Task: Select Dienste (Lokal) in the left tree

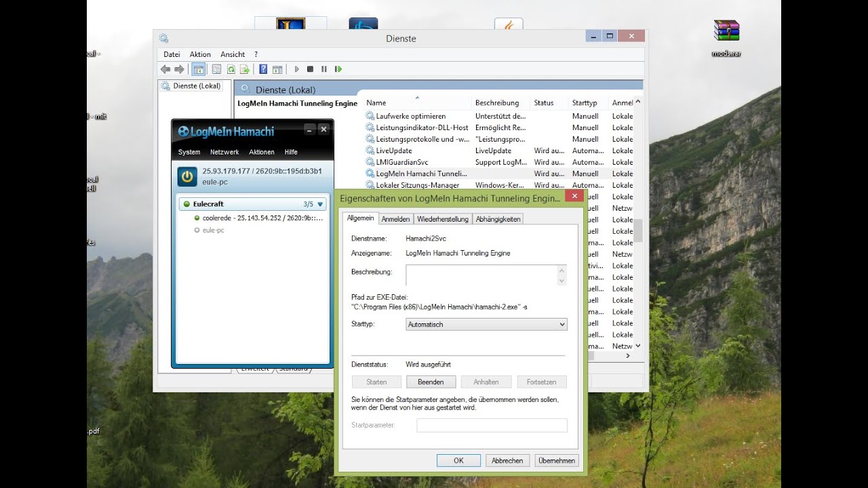Action: tap(191, 86)
